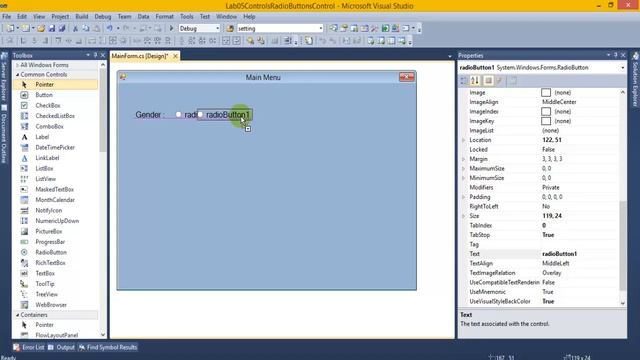Select the TextBox control in Toolbox
This screenshot has width=640, height=360.
(55, 273)
